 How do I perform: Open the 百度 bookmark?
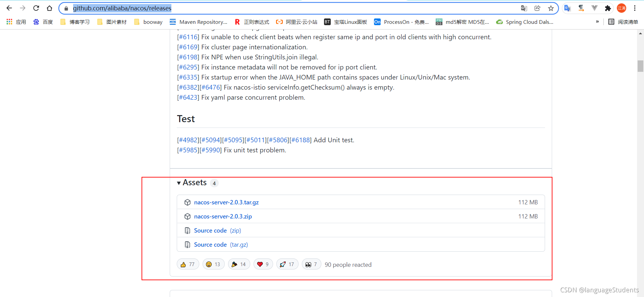(43, 22)
